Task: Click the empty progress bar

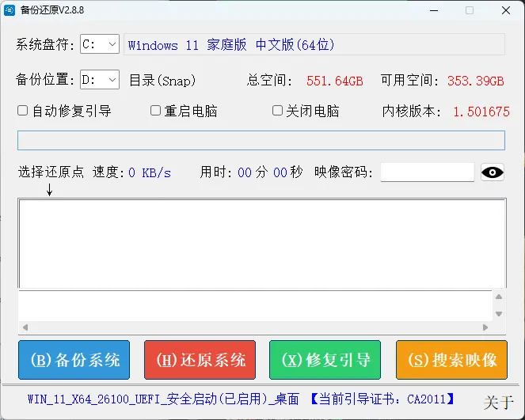Action: click(x=261, y=141)
